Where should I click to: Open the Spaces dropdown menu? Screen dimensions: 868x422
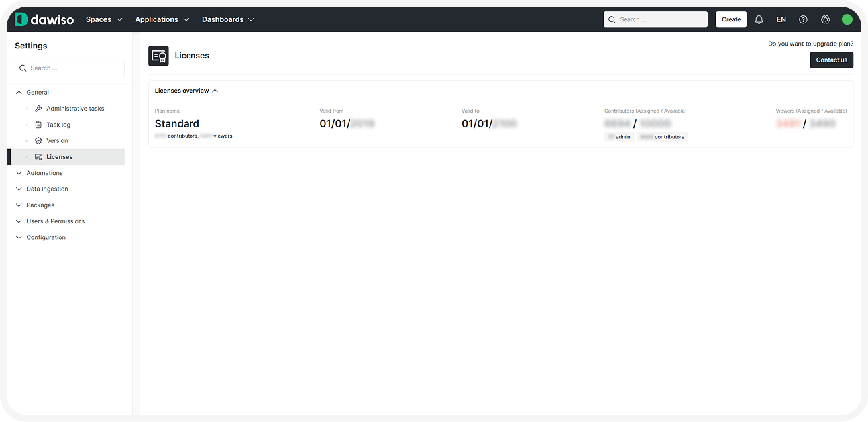(x=104, y=19)
